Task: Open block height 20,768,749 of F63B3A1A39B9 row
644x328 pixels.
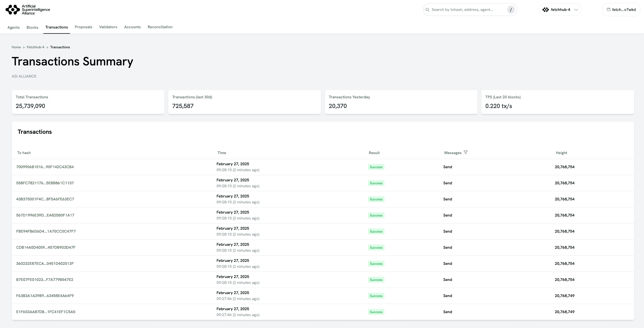Action: [564, 296]
